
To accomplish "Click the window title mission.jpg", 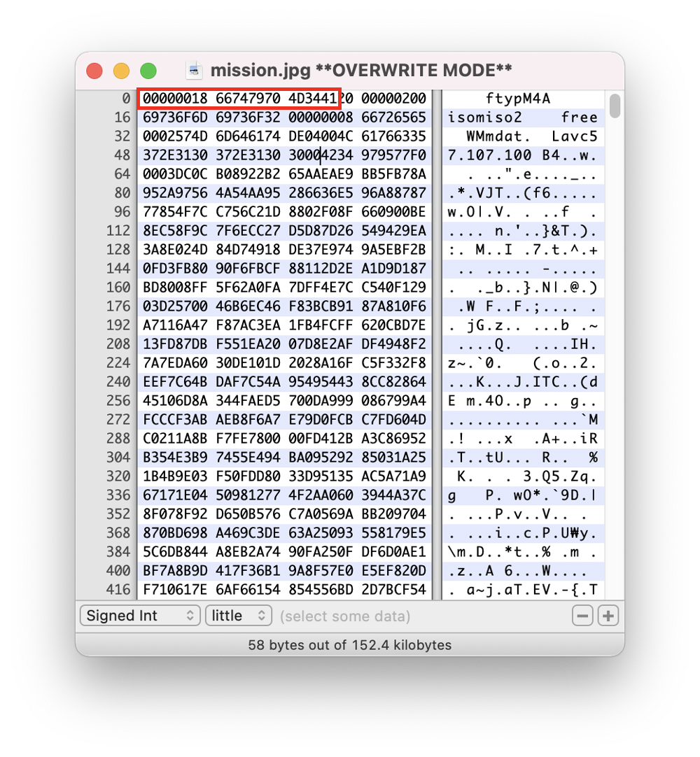I will tap(260, 71).
